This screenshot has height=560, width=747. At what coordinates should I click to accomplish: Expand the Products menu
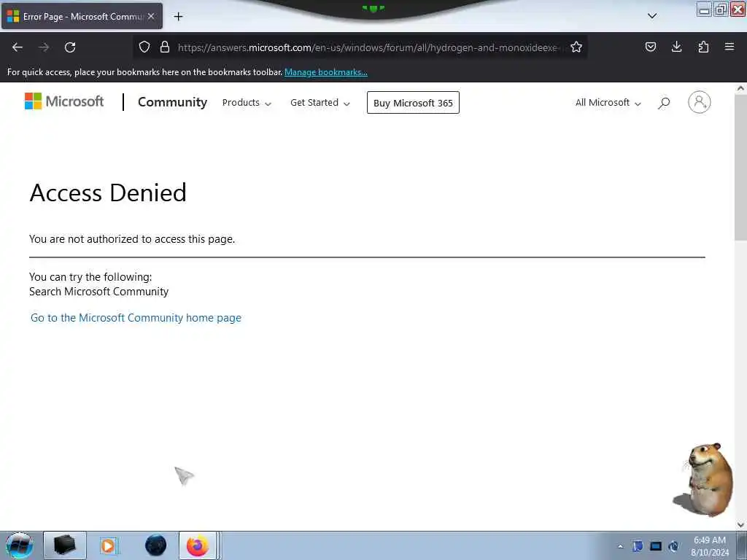(247, 103)
